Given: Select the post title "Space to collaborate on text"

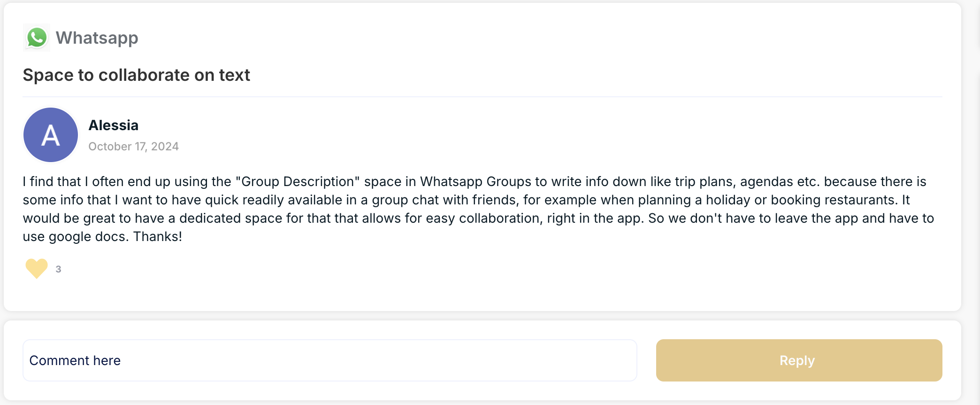Looking at the screenshot, I should tap(137, 75).
